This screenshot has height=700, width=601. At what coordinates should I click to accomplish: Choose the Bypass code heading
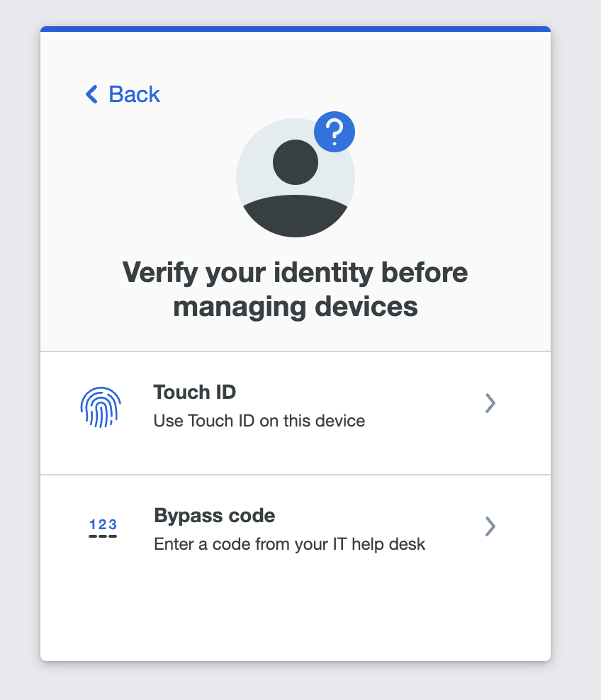pyautogui.click(x=214, y=516)
